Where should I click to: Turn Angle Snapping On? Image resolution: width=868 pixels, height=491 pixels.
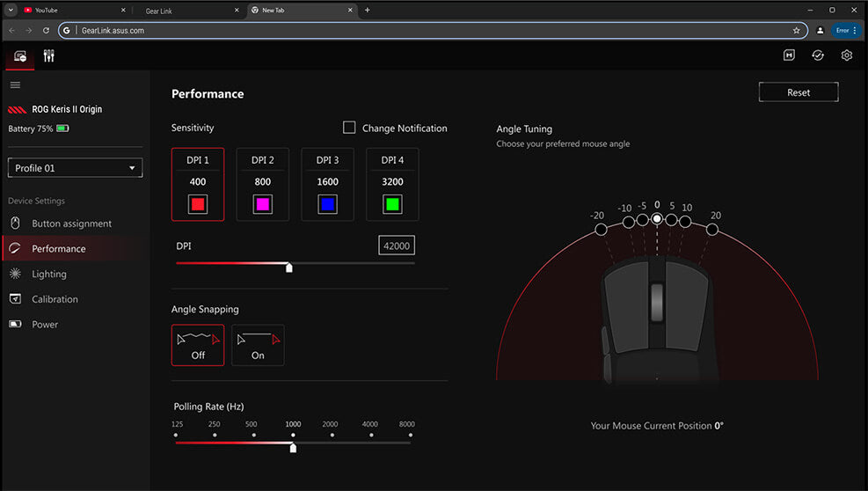[258, 345]
